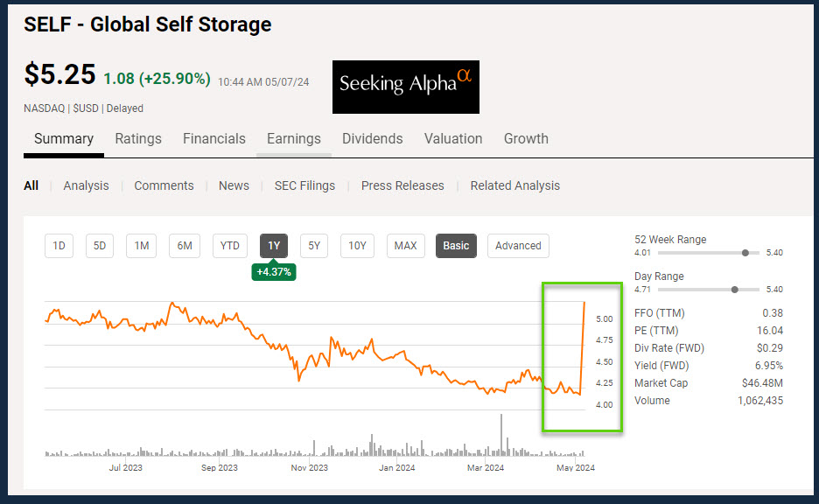Set chart range to 6M
The image size is (819, 504).
[185, 246]
